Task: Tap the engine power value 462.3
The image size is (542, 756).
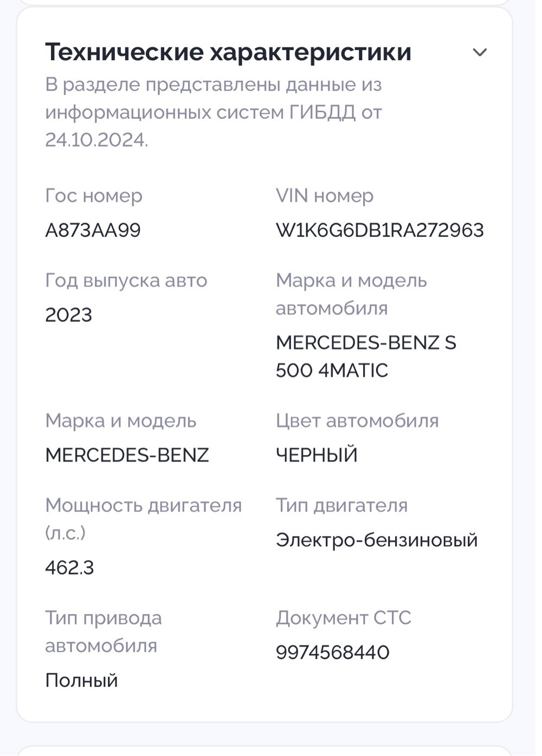Action: (x=69, y=567)
